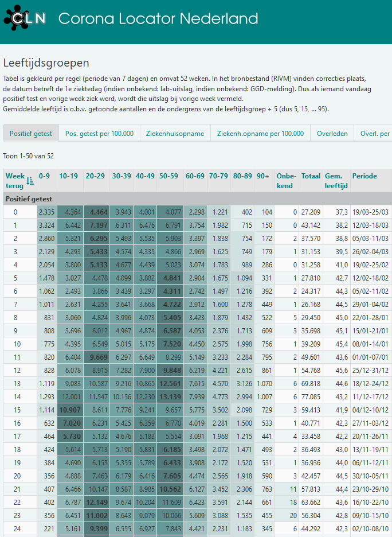Click bold value 4.841 in week 5
392x537 pixels.
tap(170, 278)
